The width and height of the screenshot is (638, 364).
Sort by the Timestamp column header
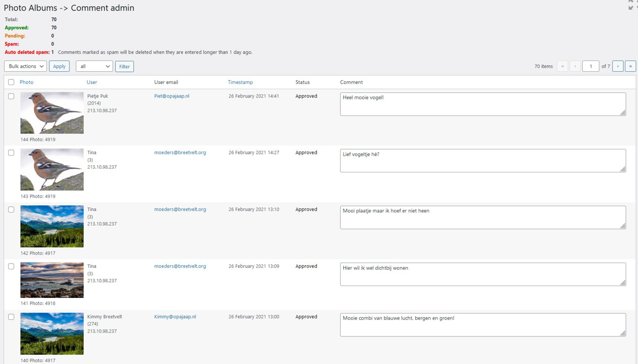click(x=240, y=82)
